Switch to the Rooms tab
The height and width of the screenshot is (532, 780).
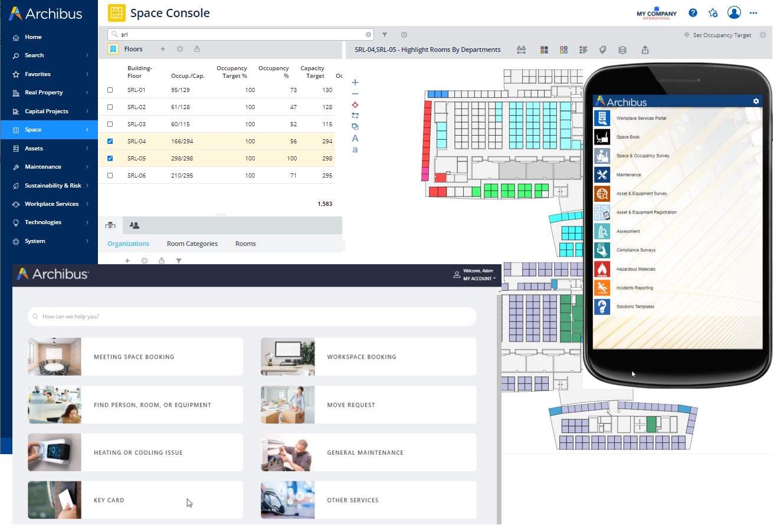245,244
